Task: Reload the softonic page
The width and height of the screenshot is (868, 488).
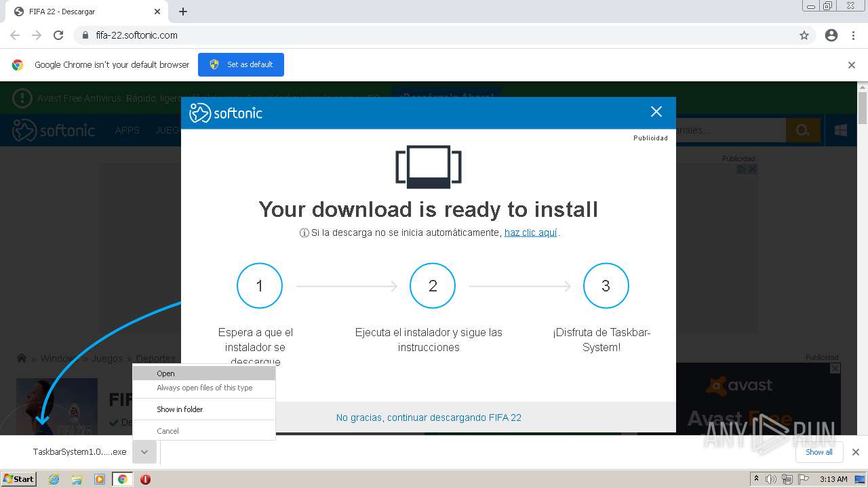Action: point(58,35)
